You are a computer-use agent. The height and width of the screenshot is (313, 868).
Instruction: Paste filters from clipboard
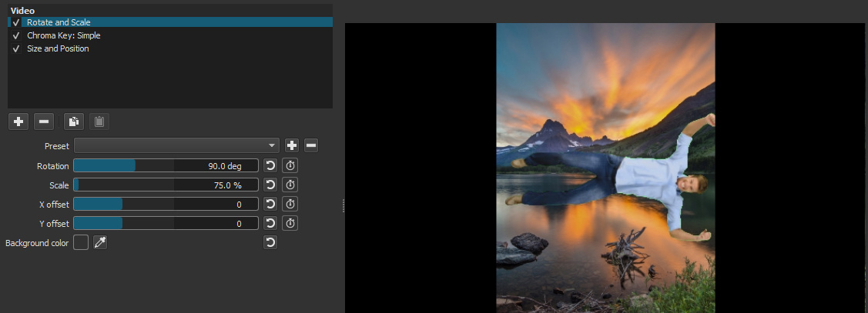99,122
